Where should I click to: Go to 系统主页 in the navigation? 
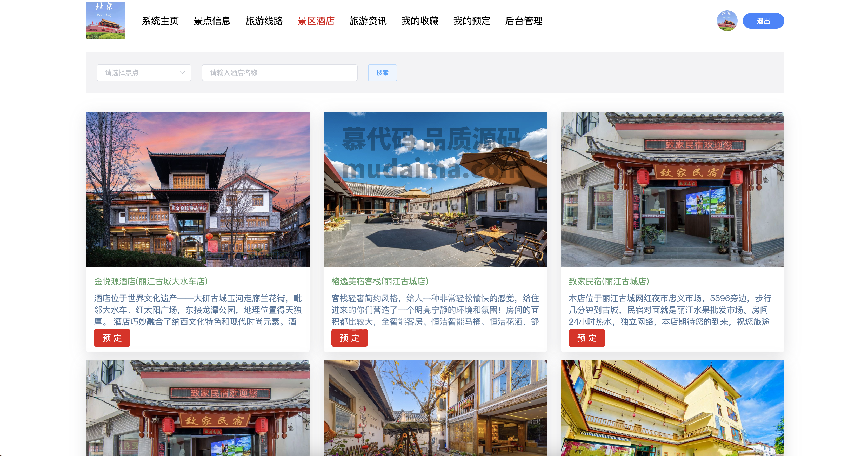160,21
